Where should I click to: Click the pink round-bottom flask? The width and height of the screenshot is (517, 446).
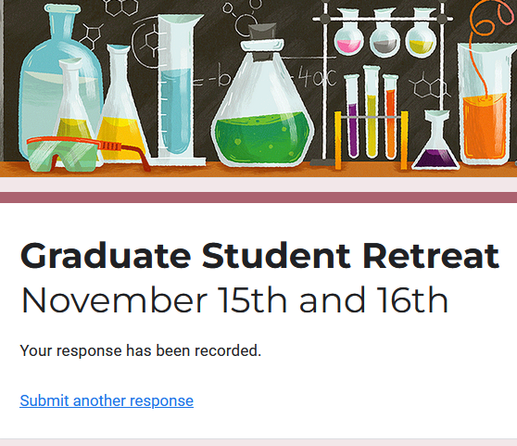pyautogui.click(x=349, y=33)
